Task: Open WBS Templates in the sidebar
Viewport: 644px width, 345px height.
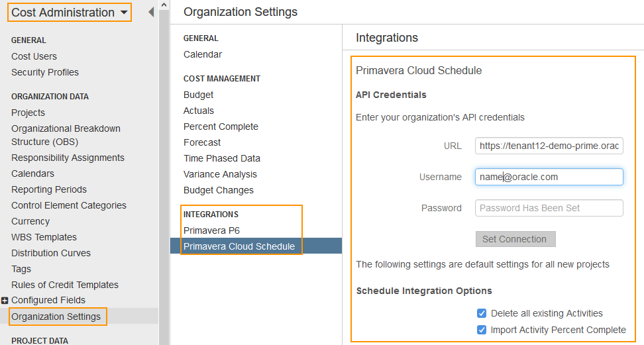Action: click(x=44, y=237)
